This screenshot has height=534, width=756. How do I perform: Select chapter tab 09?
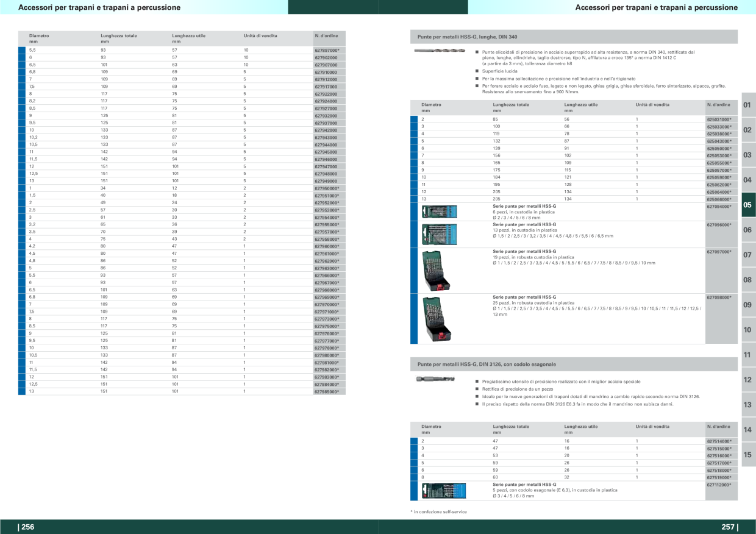click(x=747, y=305)
